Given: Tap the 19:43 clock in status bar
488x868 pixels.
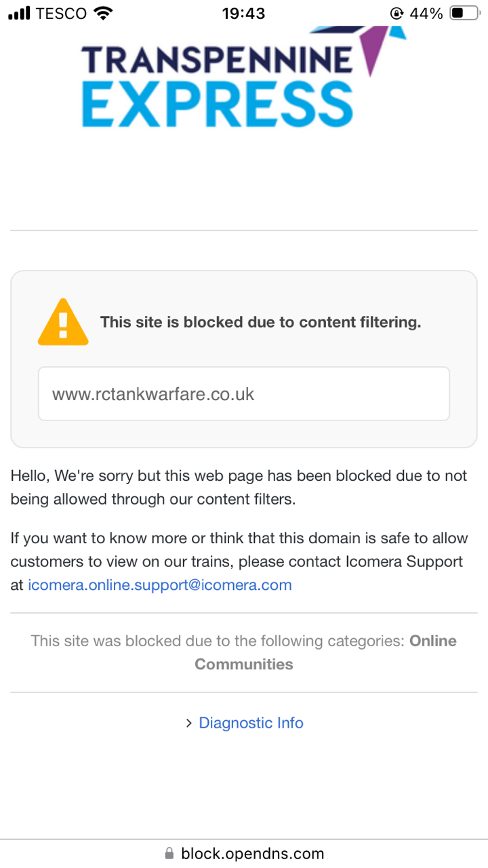Looking at the screenshot, I should (x=244, y=14).
